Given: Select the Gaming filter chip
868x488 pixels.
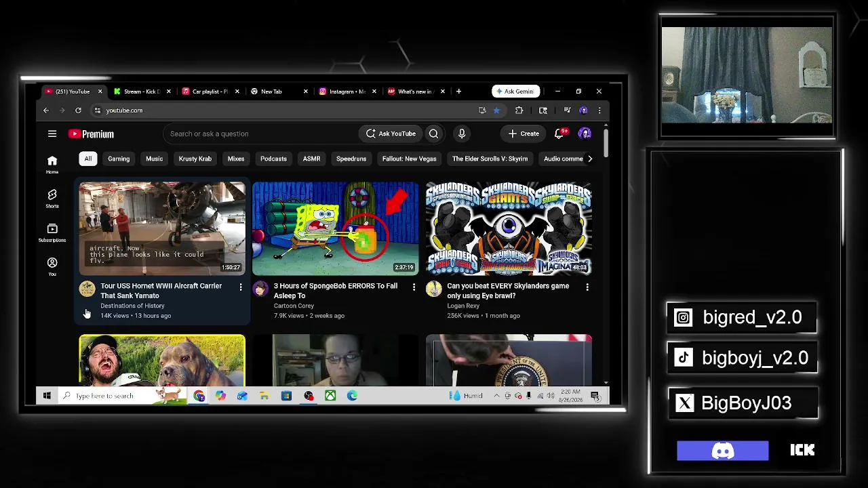Looking at the screenshot, I should click(119, 159).
